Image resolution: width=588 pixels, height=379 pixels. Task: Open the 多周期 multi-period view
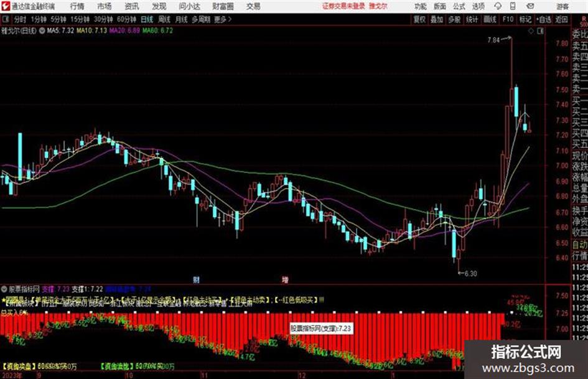pos(201,19)
